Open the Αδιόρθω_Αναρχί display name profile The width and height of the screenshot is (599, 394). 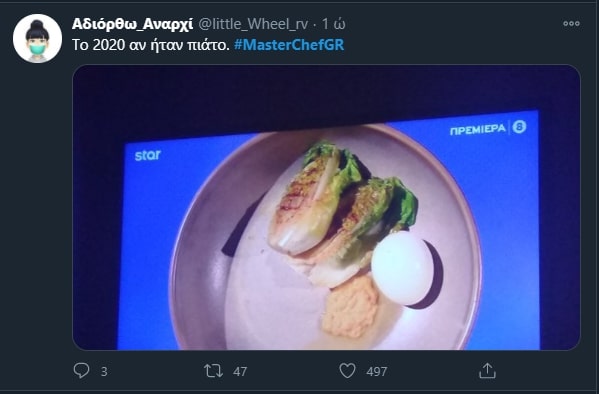click(132, 24)
